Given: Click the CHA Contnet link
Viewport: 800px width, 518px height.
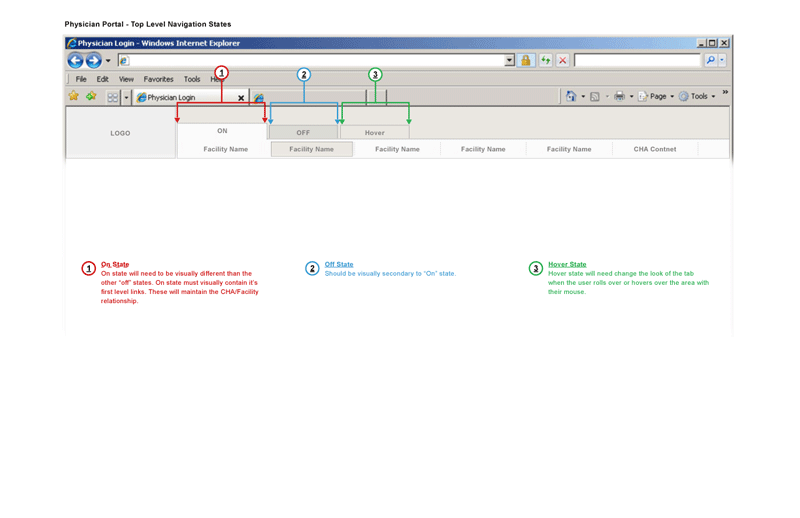Looking at the screenshot, I should click(655, 149).
